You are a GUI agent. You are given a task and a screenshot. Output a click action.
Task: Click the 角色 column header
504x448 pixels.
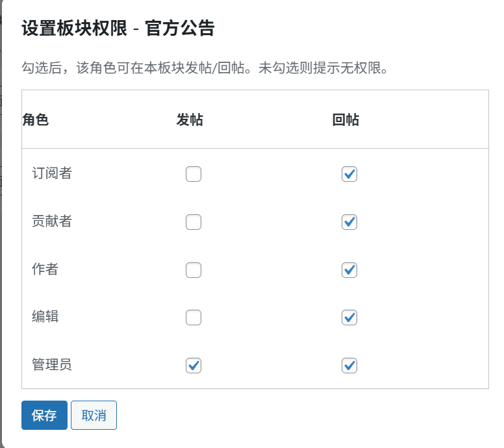click(36, 120)
